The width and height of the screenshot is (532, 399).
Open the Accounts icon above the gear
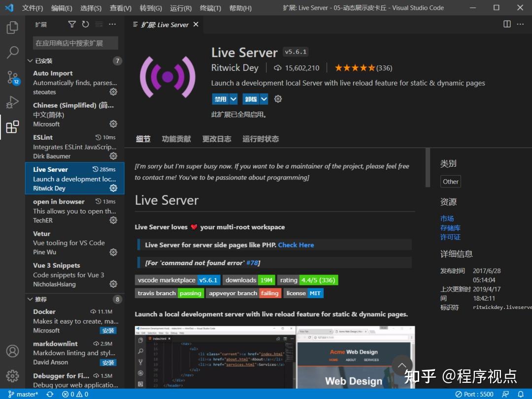12,351
